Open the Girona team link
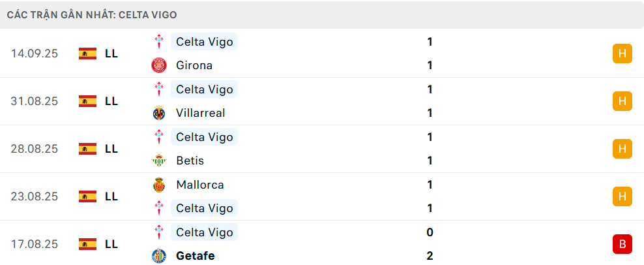The image size is (644, 265). (x=194, y=65)
